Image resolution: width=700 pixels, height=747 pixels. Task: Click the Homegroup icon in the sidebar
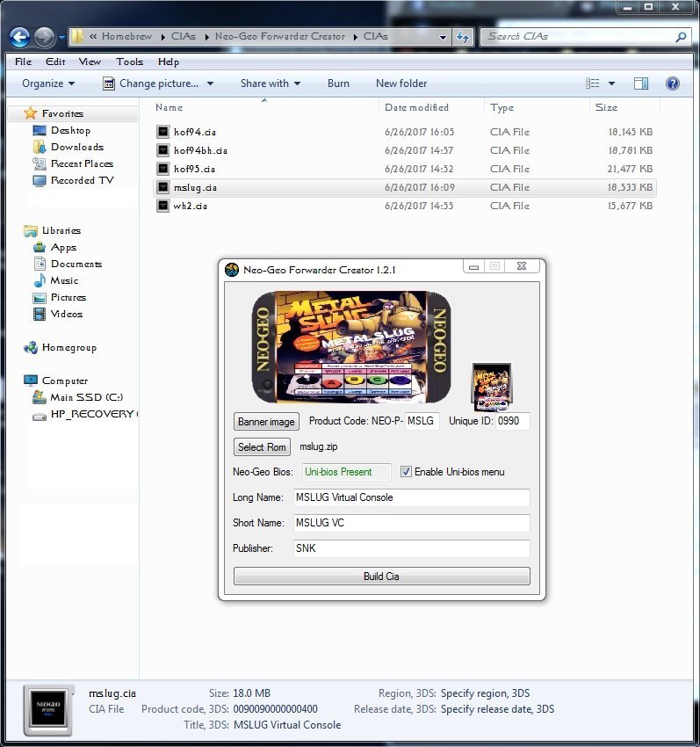[x=31, y=348]
